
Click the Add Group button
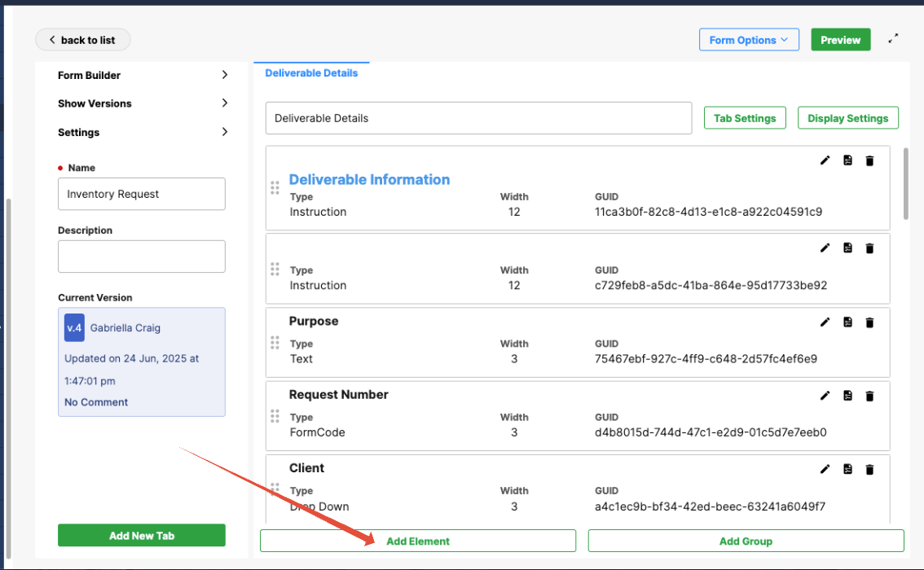[746, 541]
